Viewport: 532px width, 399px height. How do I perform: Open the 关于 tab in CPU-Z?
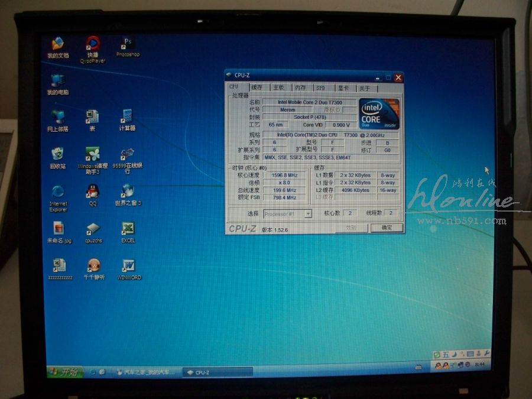click(x=367, y=89)
